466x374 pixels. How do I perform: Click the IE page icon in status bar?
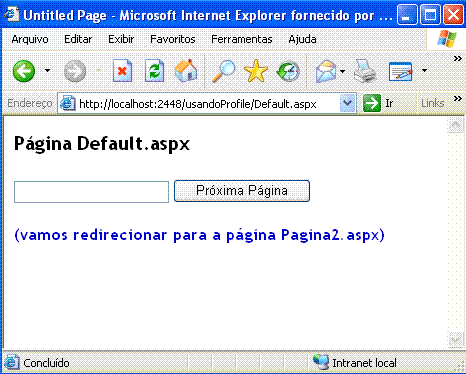point(11,362)
